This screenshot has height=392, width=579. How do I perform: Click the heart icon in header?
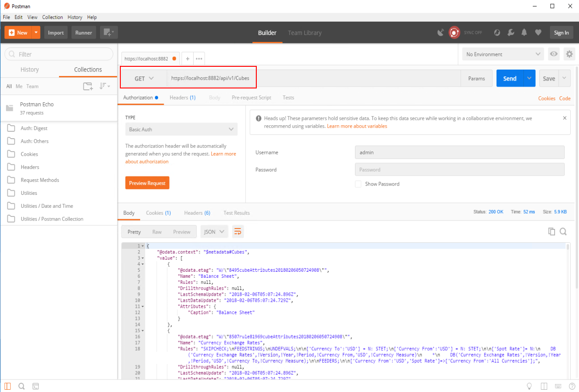538,33
